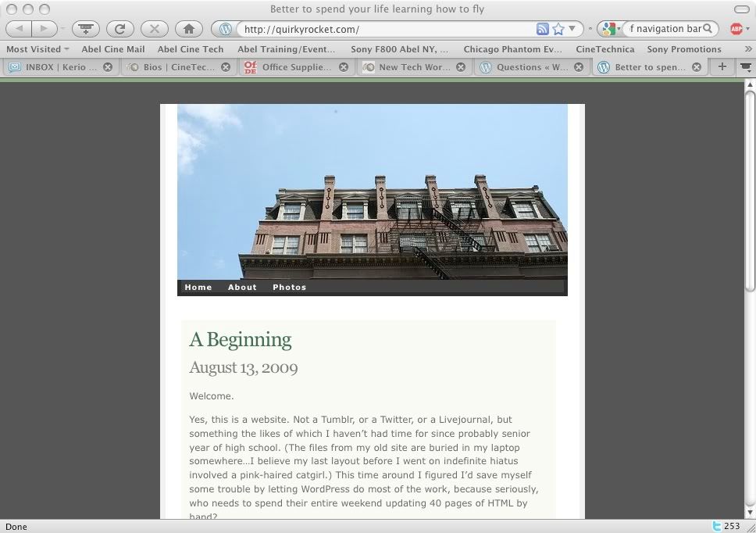Open the address bar history dropdown arrow

pos(572,29)
